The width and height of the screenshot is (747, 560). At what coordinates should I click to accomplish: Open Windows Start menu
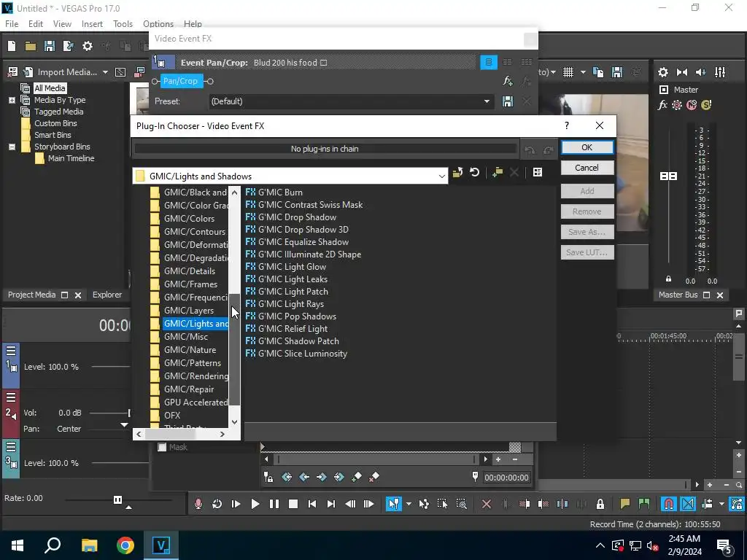(x=18, y=545)
